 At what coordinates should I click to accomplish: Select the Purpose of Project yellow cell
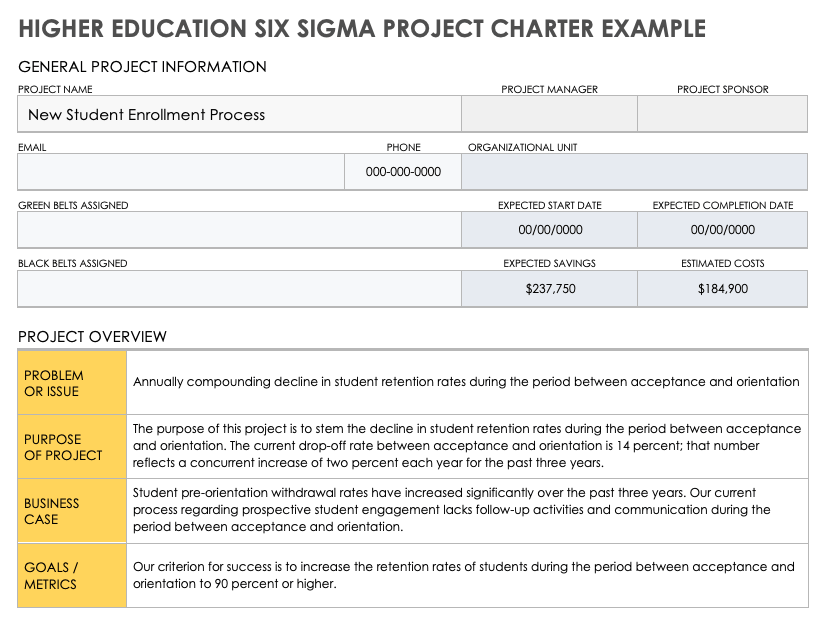coord(72,447)
